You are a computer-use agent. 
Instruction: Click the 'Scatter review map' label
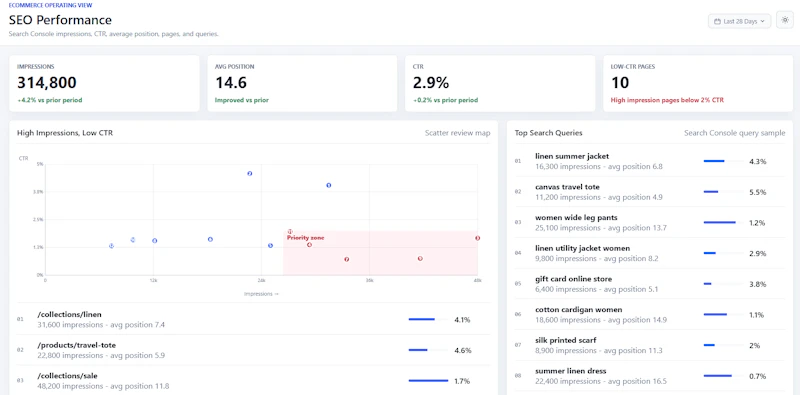pos(458,133)
